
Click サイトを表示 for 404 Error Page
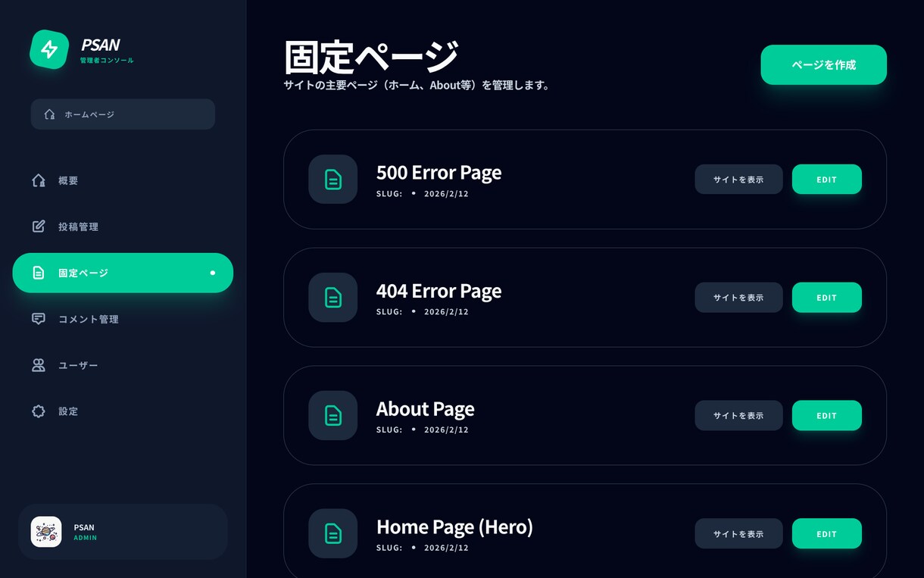[738, 297]
